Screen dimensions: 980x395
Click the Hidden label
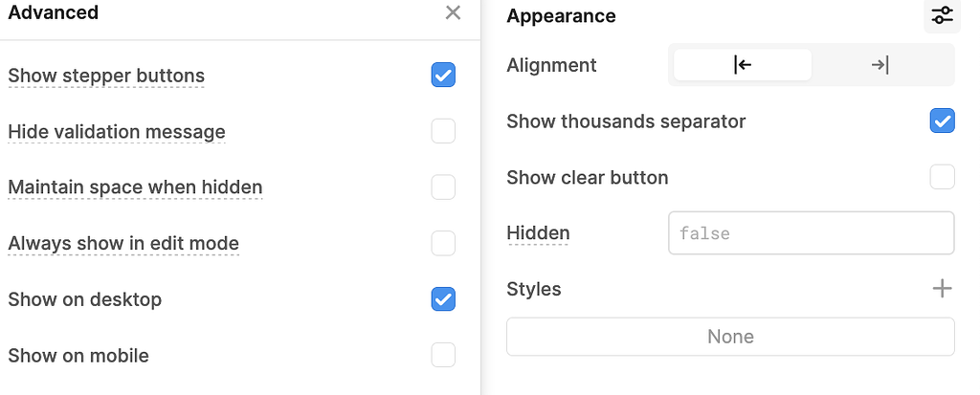[538, 233]
